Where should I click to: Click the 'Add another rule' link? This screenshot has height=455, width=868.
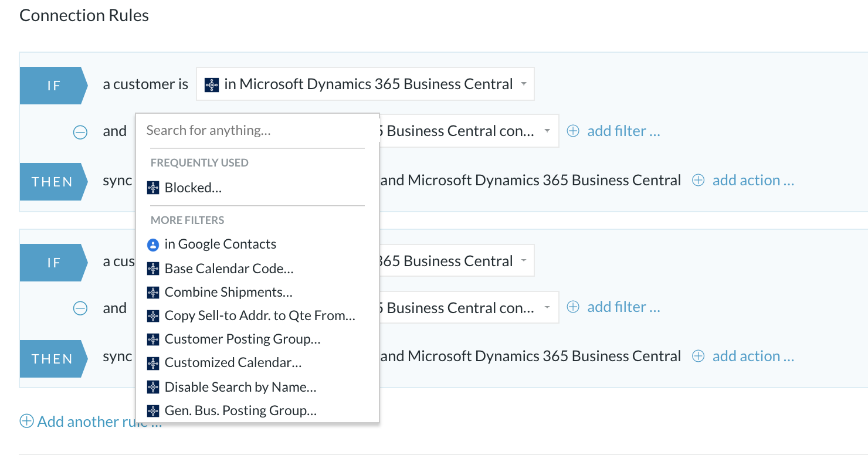(99, 422)
